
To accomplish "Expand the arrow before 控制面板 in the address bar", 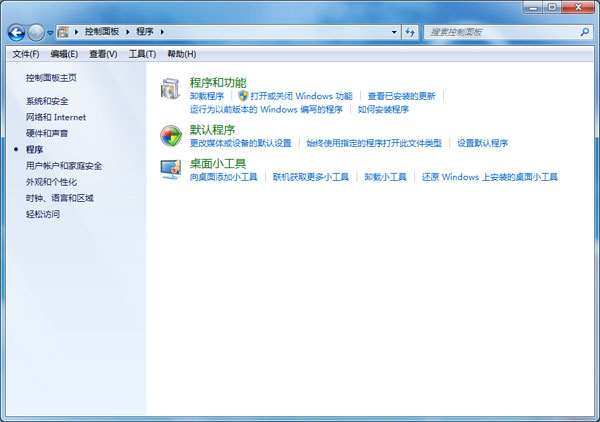I will pyautogui.click(x=76, y=32).
